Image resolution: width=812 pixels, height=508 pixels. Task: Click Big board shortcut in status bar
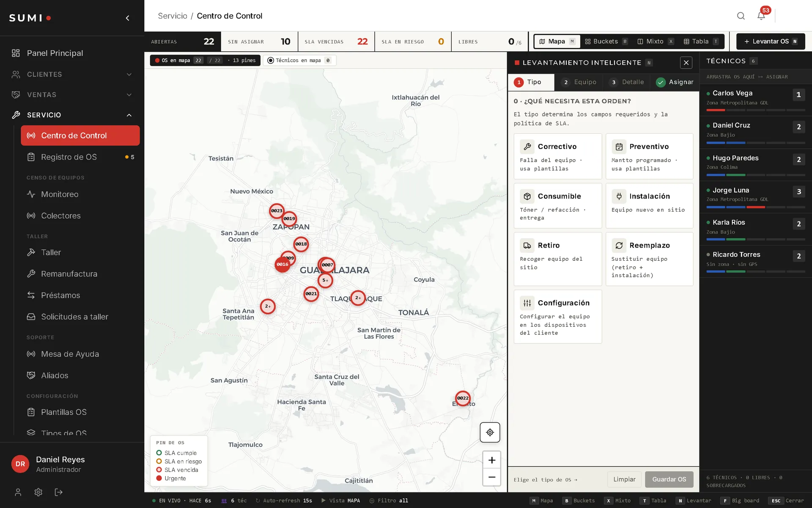[x=740, y=500]
